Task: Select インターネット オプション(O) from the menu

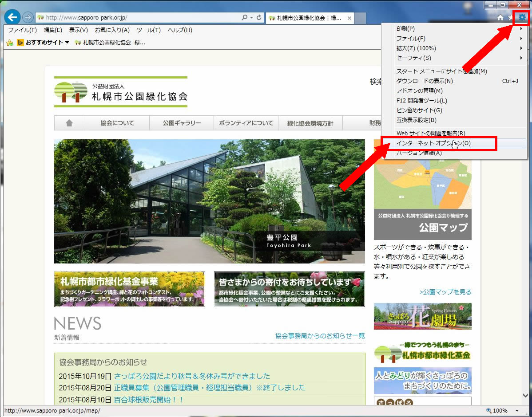Action: 433,143
